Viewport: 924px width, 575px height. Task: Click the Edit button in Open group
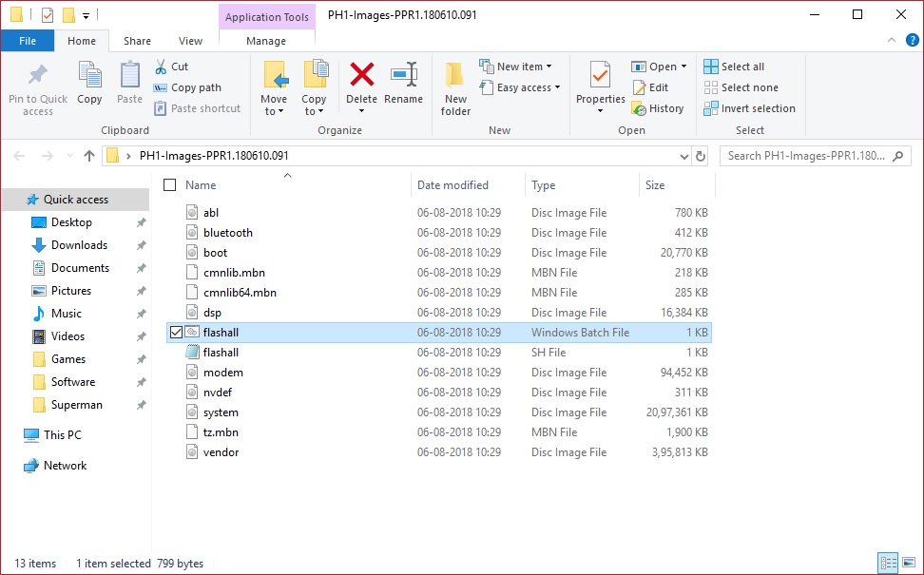pyautogui.click(x=650, y=87)
